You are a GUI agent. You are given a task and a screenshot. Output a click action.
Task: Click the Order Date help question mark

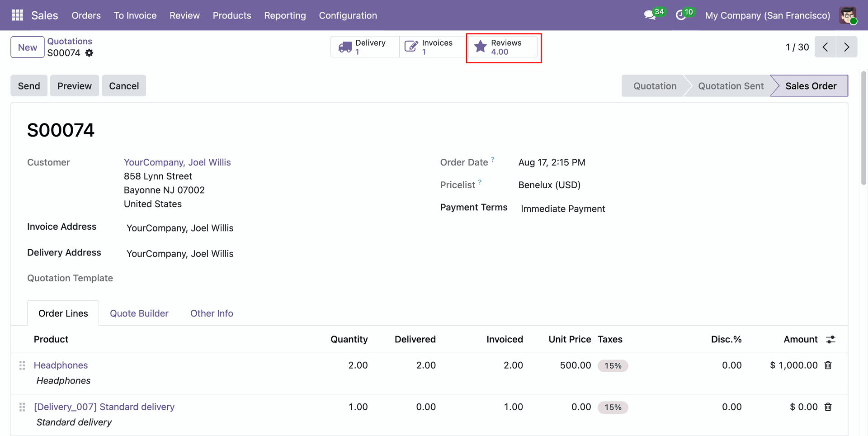(493, 159)
